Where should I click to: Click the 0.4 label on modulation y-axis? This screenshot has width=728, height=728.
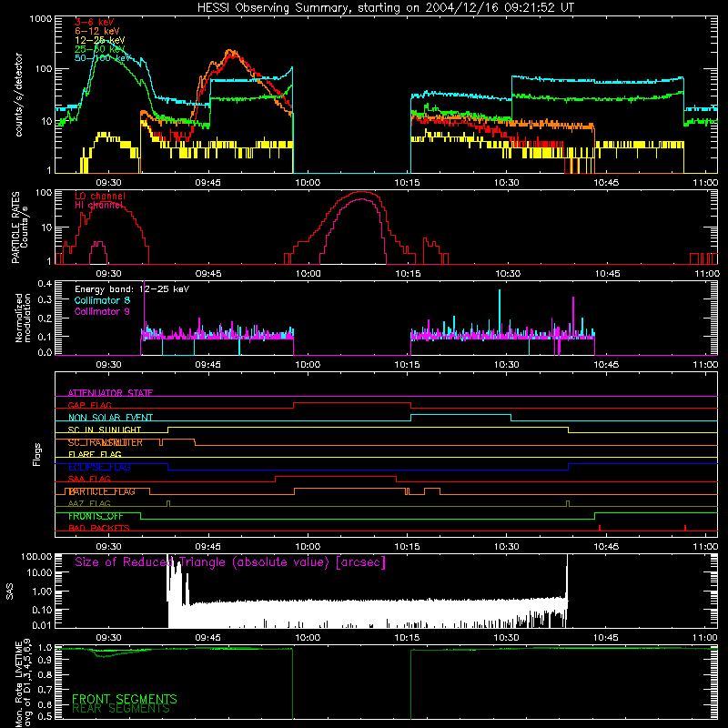pyautogui.click(x=45, y=284)
